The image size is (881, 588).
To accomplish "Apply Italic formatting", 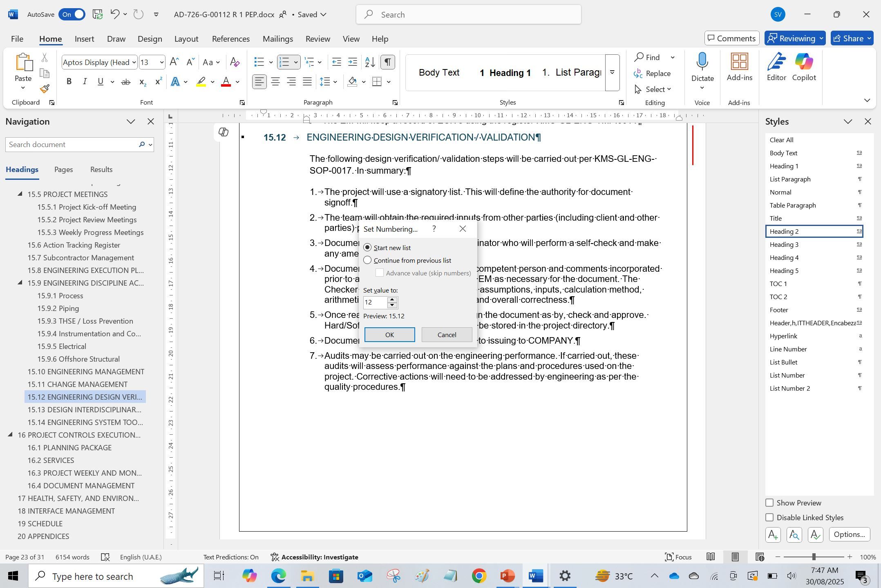I will 85,82.
